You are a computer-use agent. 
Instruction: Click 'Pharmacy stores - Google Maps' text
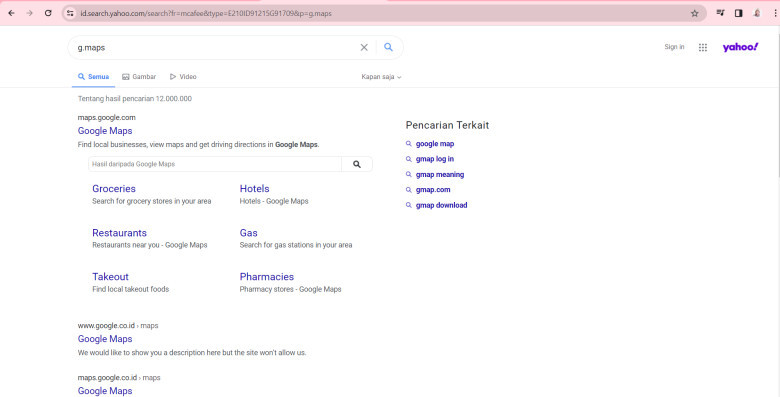click(x=291, y=289)
